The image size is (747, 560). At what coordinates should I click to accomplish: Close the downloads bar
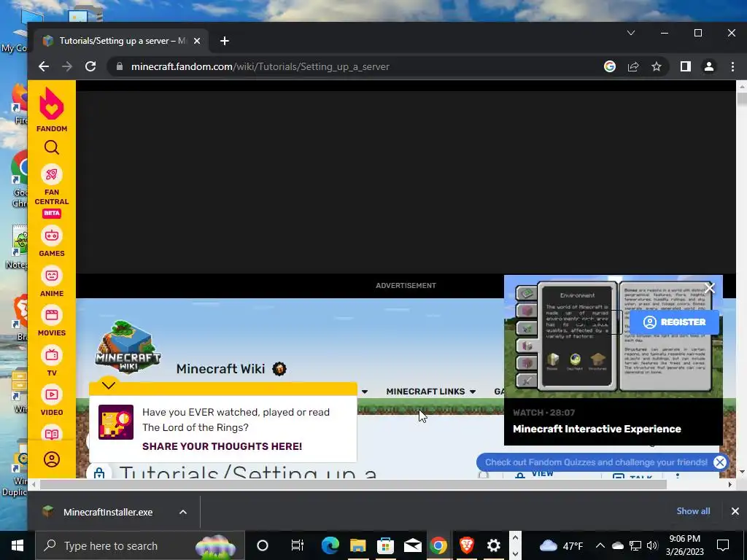735,511
